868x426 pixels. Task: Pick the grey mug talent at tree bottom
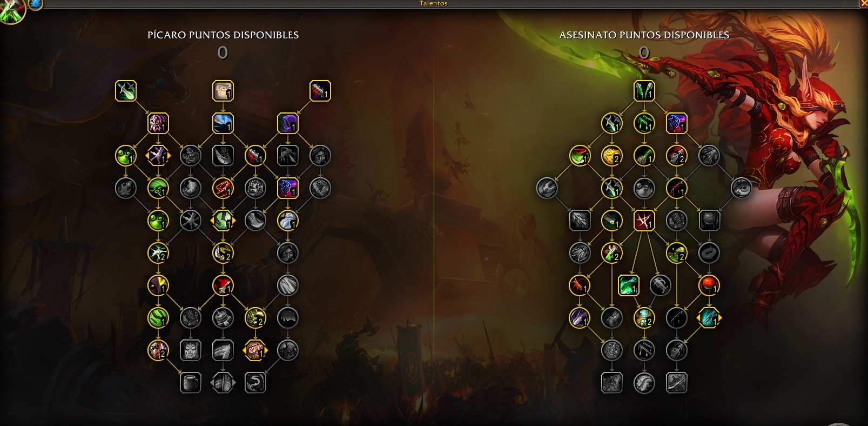click(191, 383)
